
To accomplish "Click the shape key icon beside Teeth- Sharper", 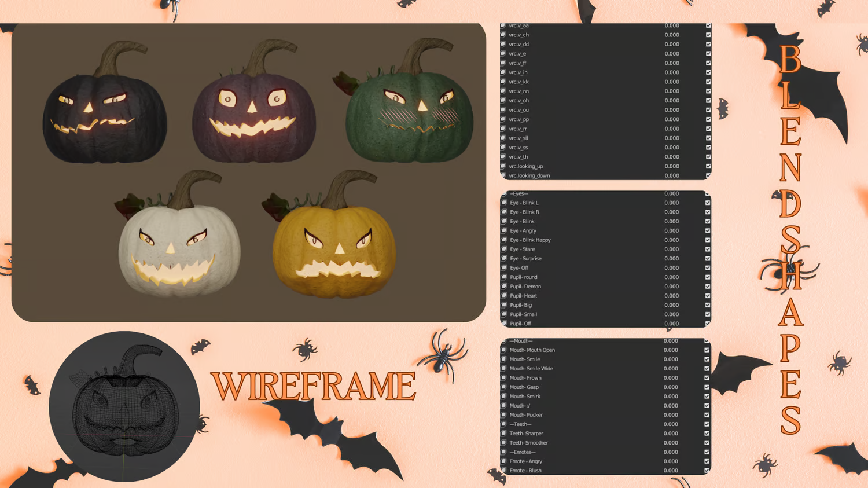I will point(504,433).
